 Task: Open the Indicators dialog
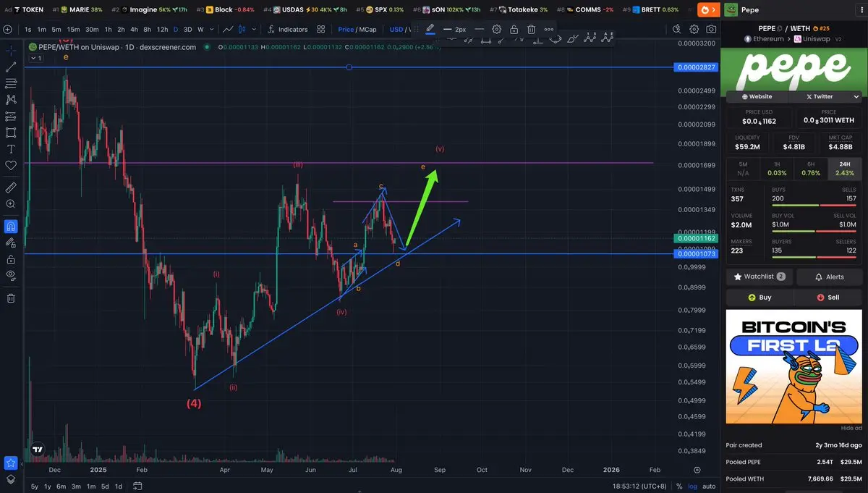click(287, 30)
